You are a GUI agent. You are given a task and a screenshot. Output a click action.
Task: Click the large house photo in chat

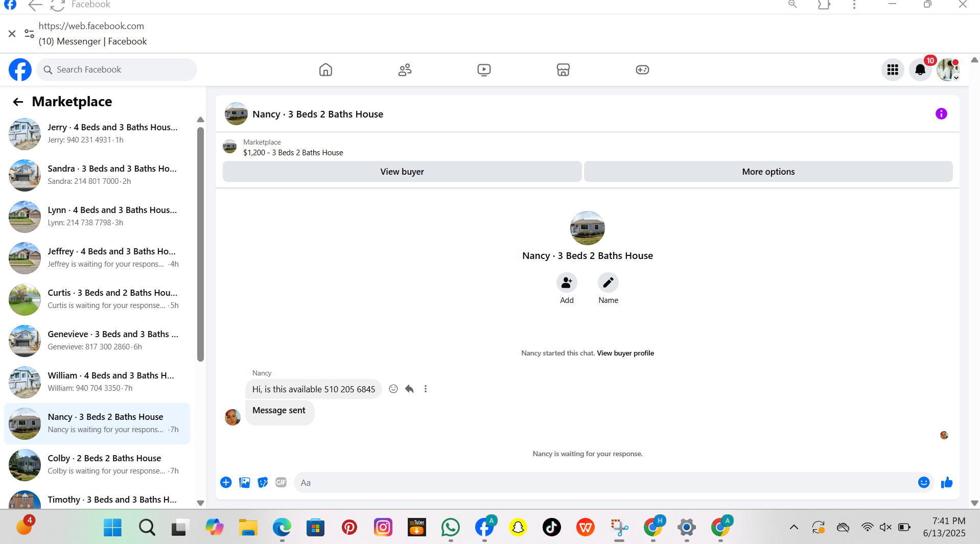tap(587, 228)
